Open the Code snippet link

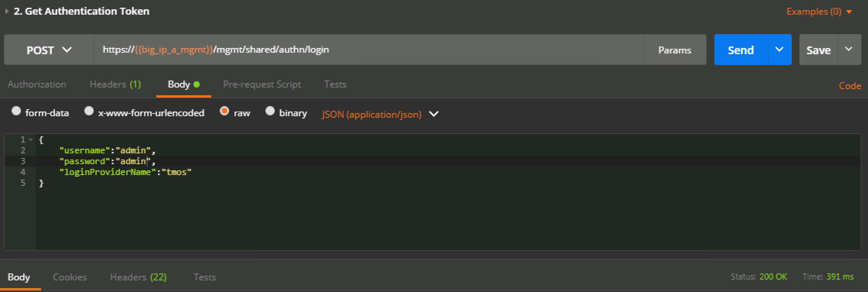(x=850, y=86)
